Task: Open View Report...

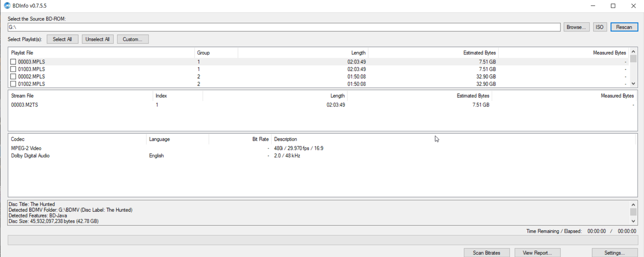Action: click(538, 252)
